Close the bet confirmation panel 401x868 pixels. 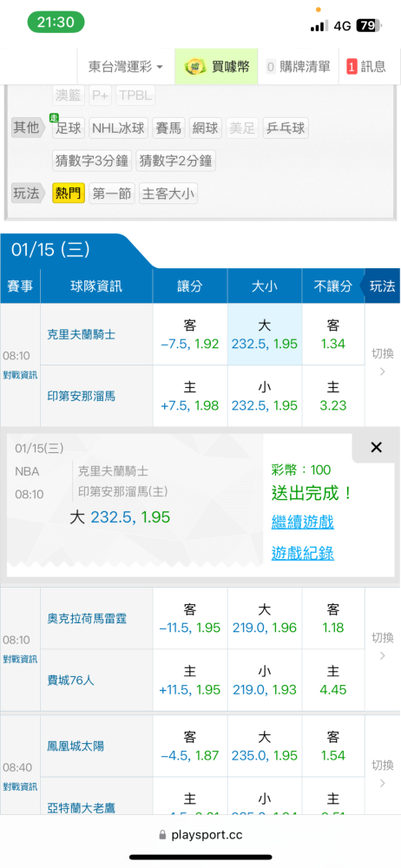[x=376, y=447]
